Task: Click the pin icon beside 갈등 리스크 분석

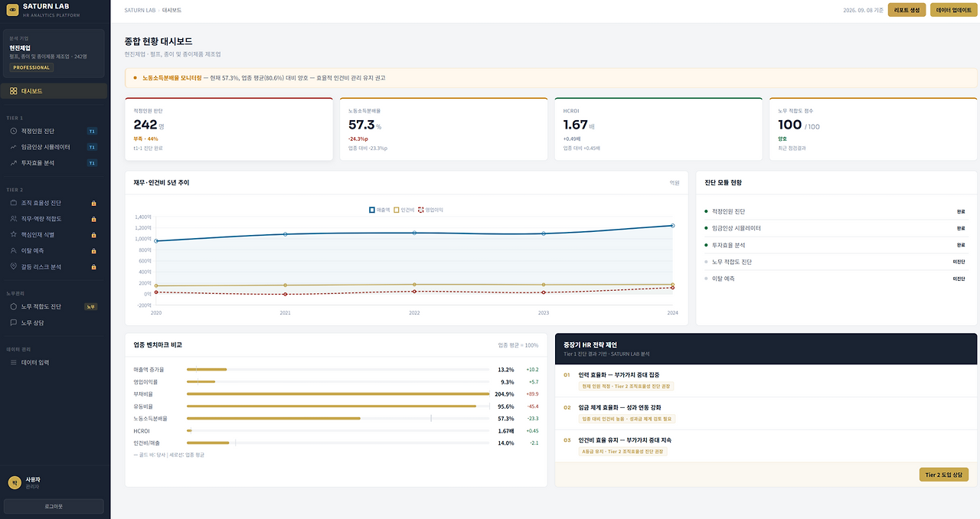Action: (x=14, y=266)
